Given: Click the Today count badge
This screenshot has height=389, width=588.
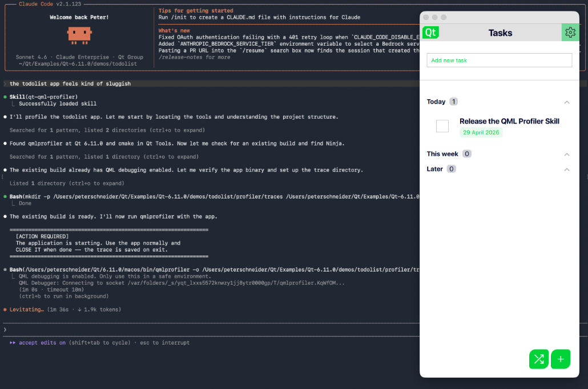Looking at the screenshot, I should (x=453, y=102).
